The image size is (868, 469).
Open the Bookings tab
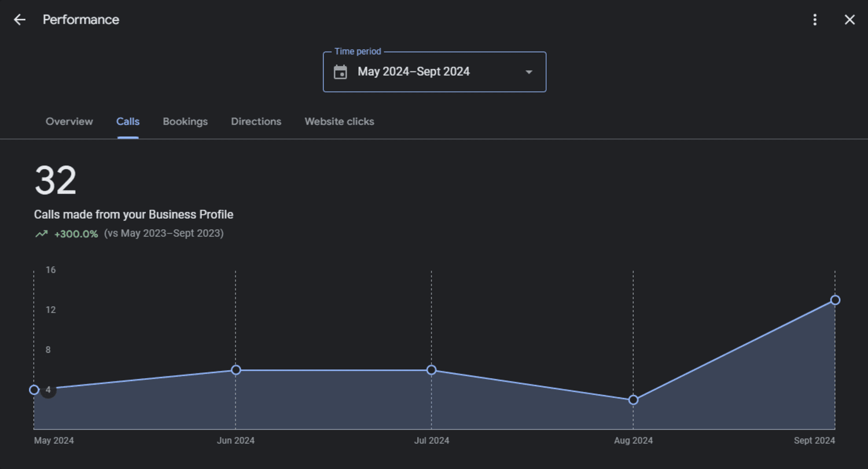[x=185, y=122]
